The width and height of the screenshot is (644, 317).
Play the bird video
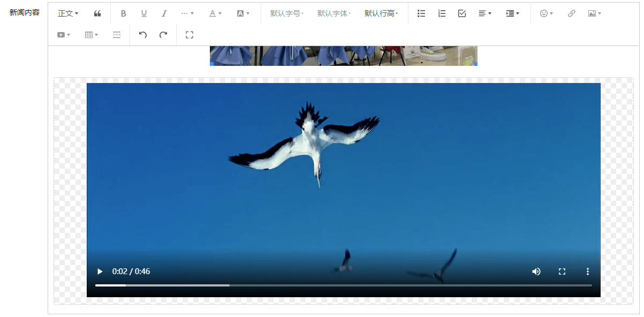click(100, 271)
